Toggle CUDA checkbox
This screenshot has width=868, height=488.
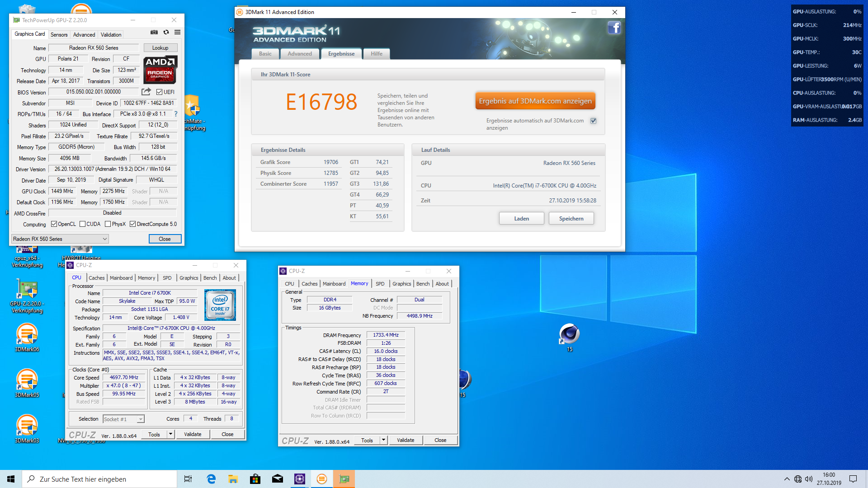[x=82, y=224]
